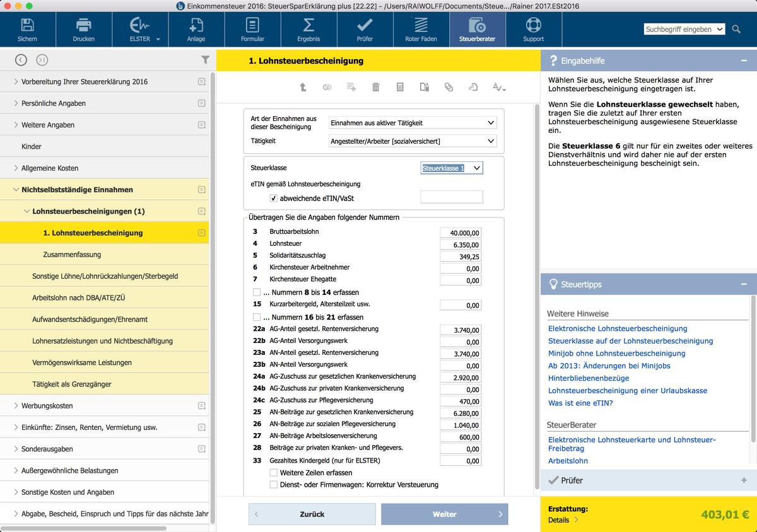Click note icon beside Sonderausgaben
The width and height of the screenshot is (757, 532).
tap(201, 449)
